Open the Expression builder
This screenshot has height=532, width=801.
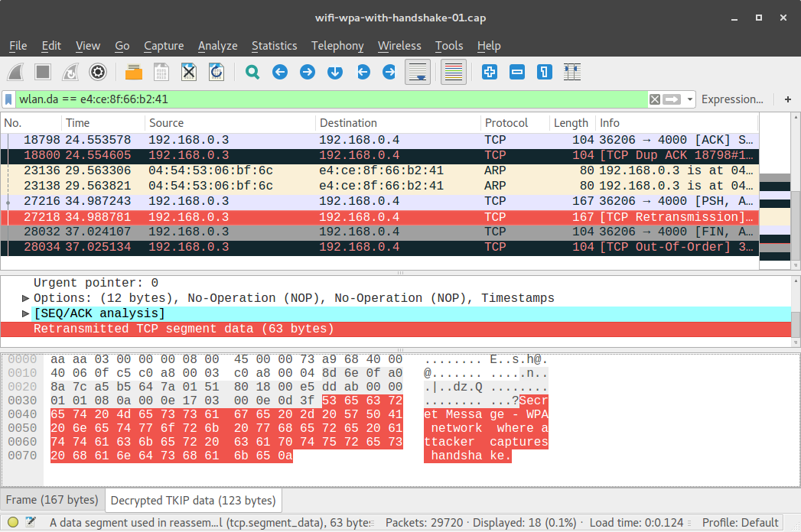click(x=732, y=99)
